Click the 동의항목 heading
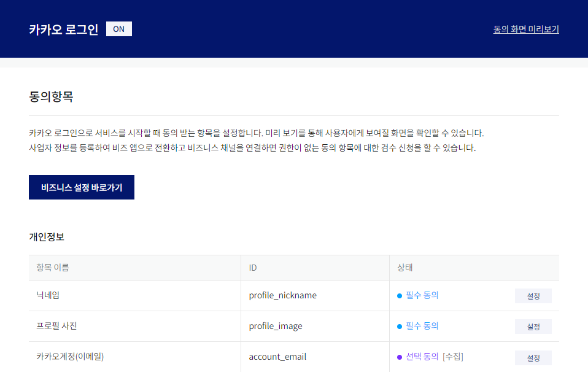Screen dimensions: 588x372 coord(51,97)
